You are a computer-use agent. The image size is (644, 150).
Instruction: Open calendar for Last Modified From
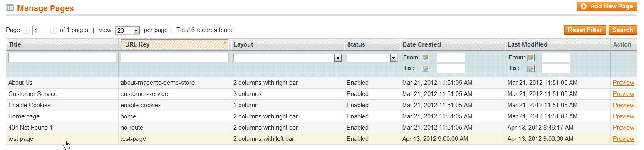[x=531, y=58]
